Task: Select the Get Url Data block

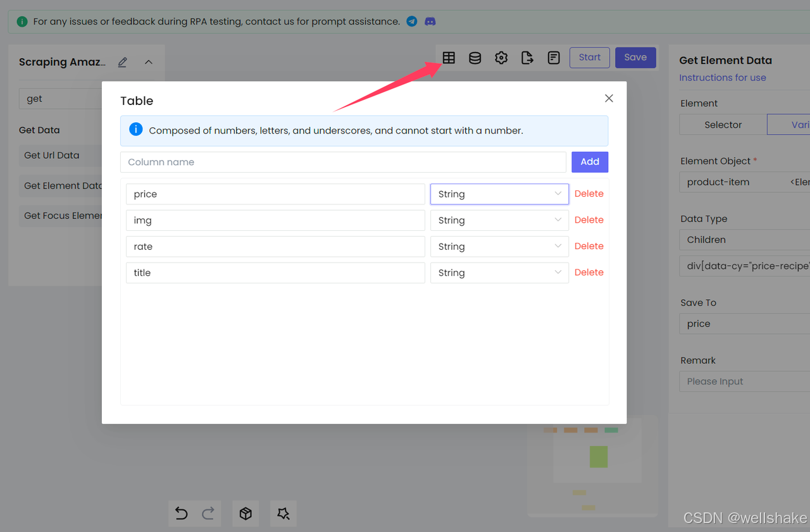Action: tap(61, 156)
